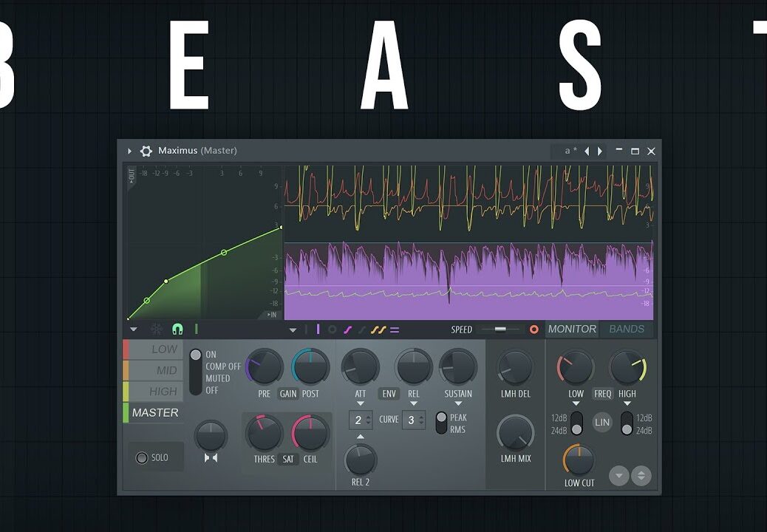Select the MID band tab
This screenshot has width=767, height=532.
153,370
